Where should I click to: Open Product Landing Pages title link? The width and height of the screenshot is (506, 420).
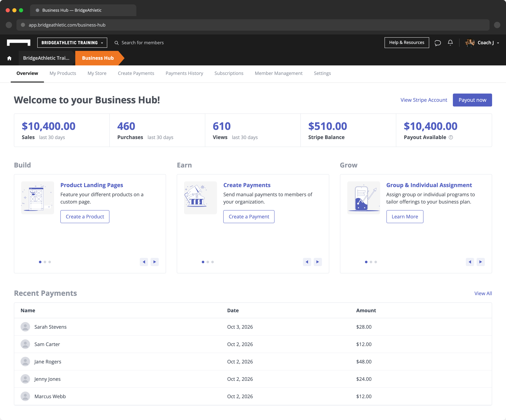(92, 185)
